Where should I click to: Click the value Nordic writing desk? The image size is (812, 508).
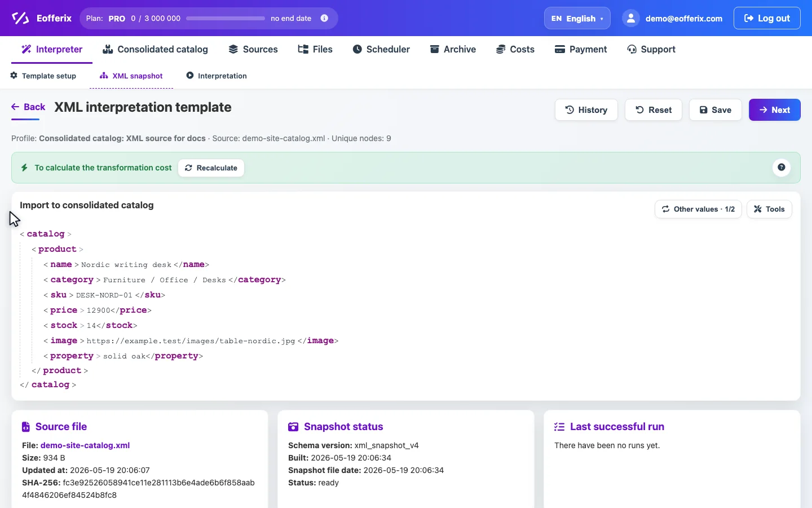(x=126, y=265)
